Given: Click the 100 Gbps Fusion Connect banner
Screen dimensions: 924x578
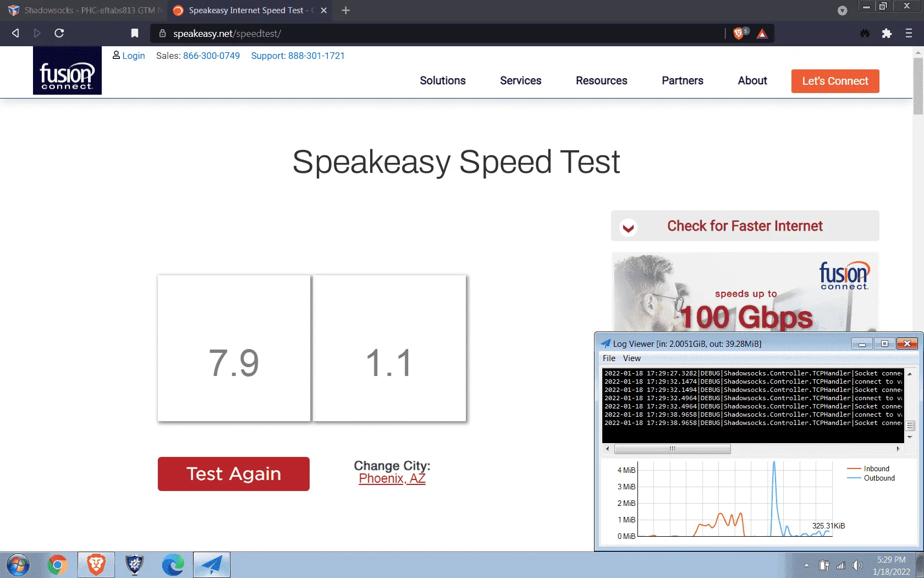Looking at the screenshot, I should [745, 292].
